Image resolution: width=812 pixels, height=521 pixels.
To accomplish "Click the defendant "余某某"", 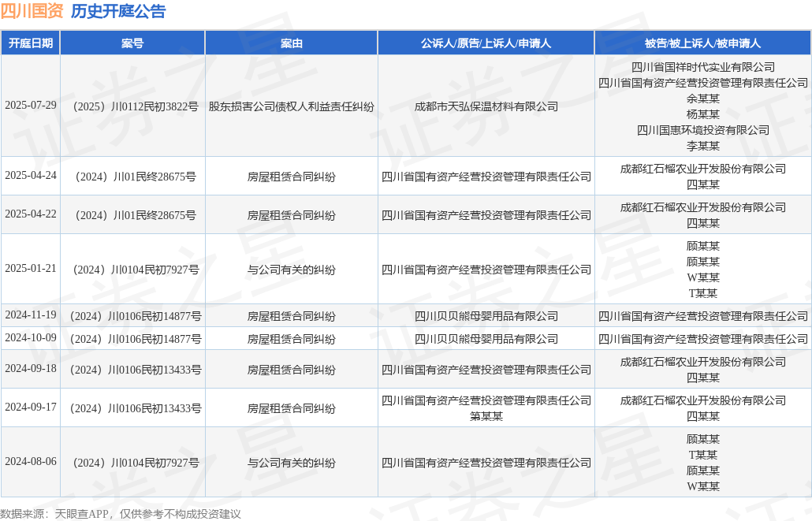I will coord(703,99).
